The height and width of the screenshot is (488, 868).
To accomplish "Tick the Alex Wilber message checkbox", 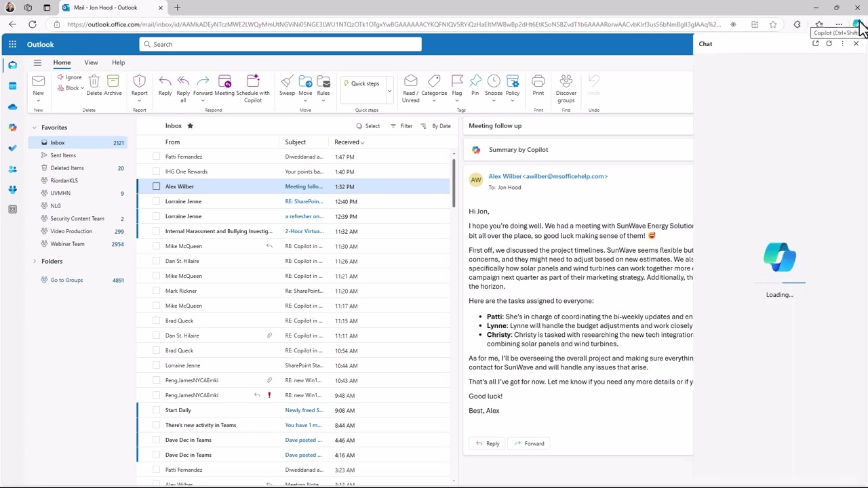I will tap(157, 186).
